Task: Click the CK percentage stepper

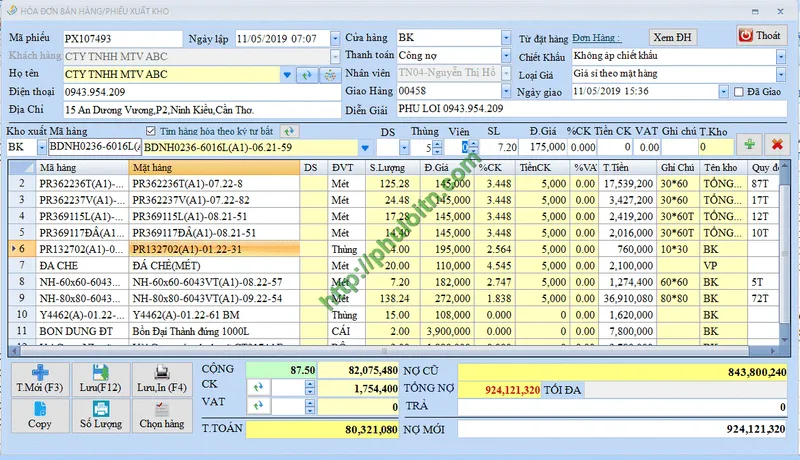Action: click(310, 388)
